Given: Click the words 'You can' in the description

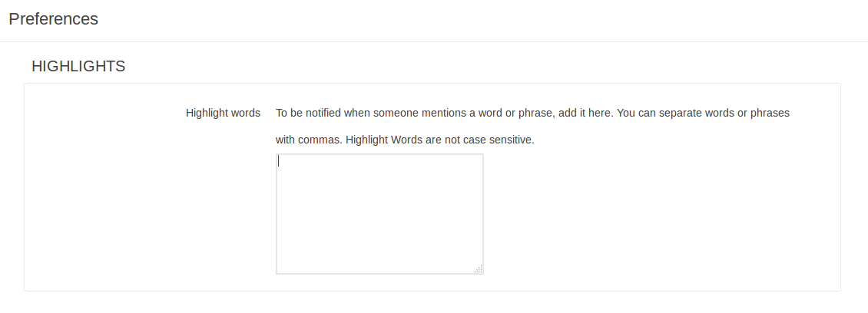Looking at the screenshot, I should point(637,113).
